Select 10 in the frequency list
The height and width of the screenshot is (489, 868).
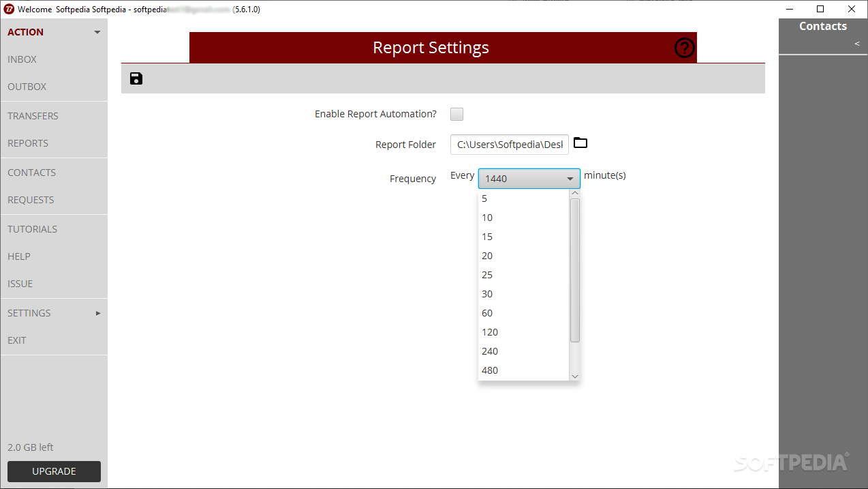tap(524, 218)
